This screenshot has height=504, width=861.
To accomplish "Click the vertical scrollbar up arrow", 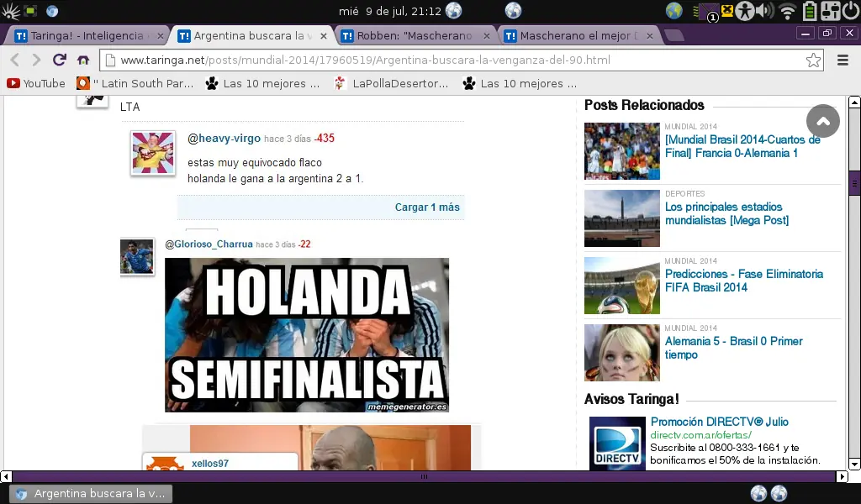I will point(854,102).
